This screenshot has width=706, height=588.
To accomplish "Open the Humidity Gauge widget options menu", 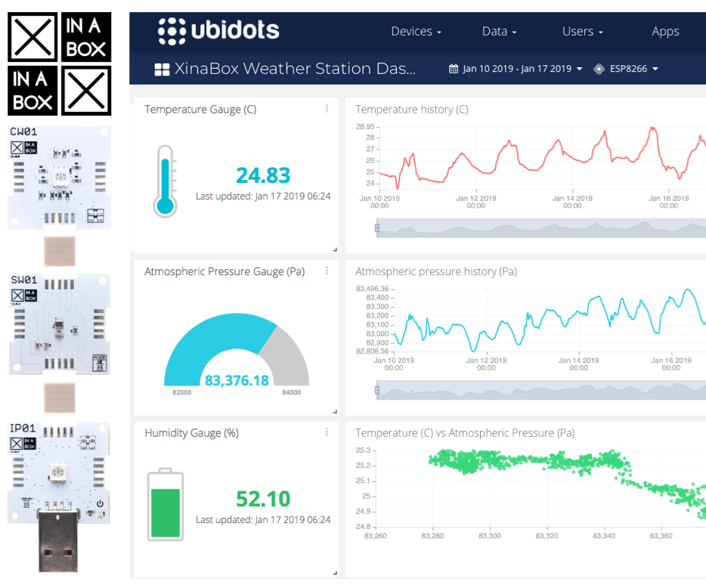I will point(327,432).
